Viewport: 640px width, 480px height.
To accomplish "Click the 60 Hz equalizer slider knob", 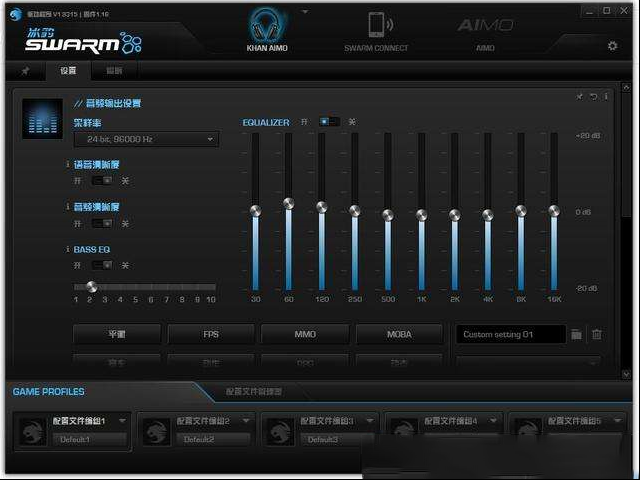I will click(289, 203).
